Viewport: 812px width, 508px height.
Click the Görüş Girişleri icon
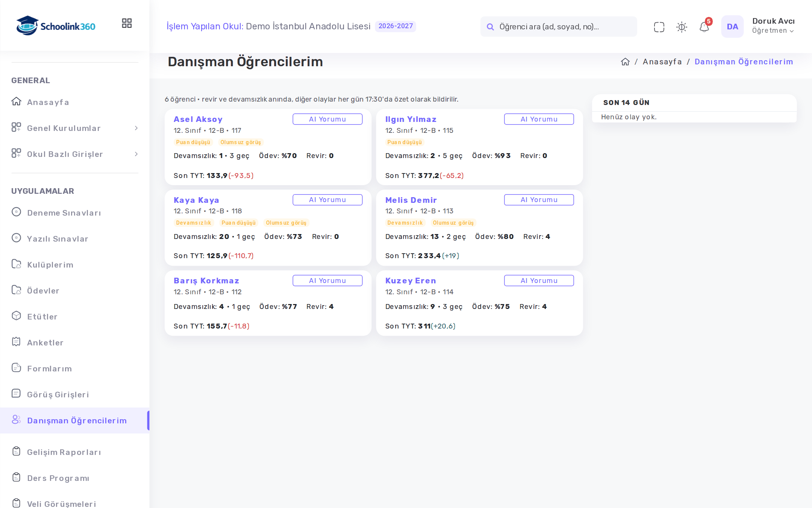tap(16, 394)
